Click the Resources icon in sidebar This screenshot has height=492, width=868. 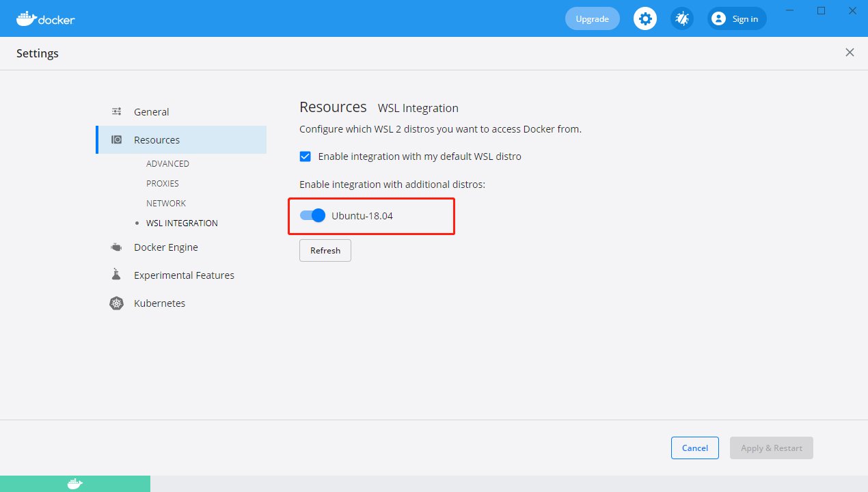click(x=117, y=140)
